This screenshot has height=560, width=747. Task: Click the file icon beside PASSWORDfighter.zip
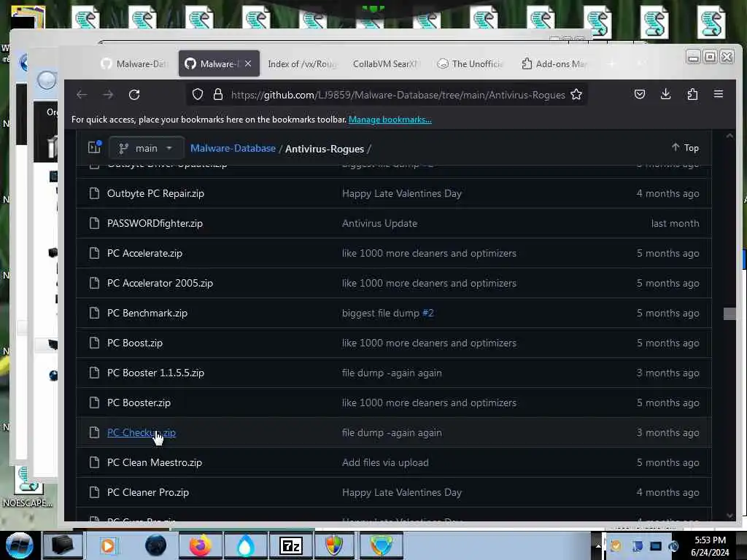pyautogui.click(x=94, y=223)
